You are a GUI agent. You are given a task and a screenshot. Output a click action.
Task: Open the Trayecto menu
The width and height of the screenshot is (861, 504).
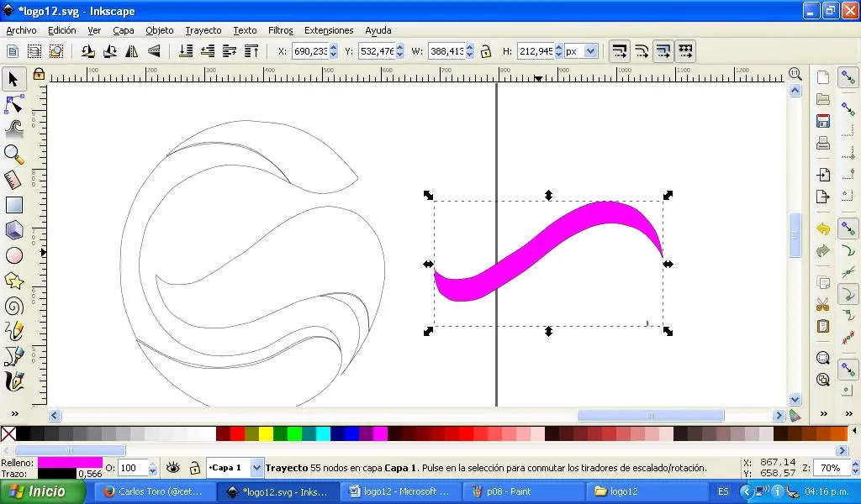203,30
